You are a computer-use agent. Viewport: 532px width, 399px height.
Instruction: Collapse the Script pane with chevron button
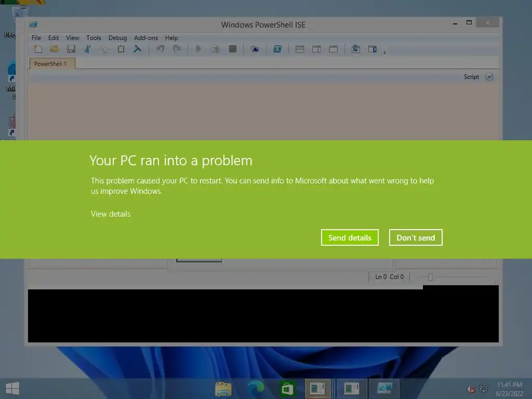pyautogui.click(x=489, y=77)
